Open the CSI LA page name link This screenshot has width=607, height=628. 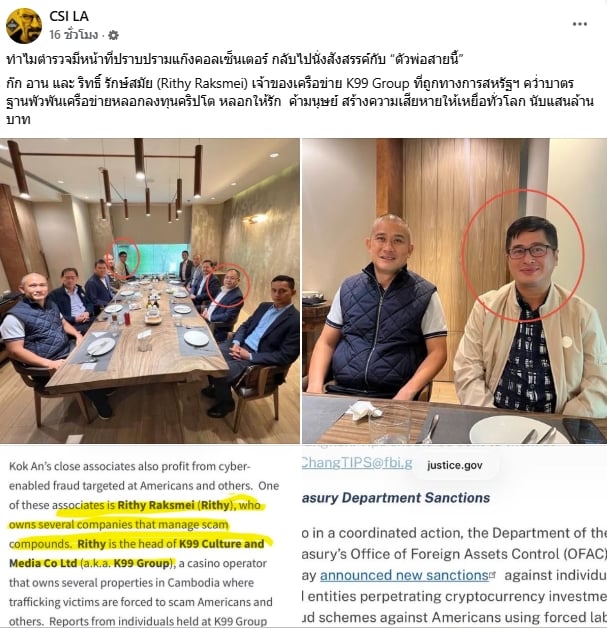click(x=68, y=16)
